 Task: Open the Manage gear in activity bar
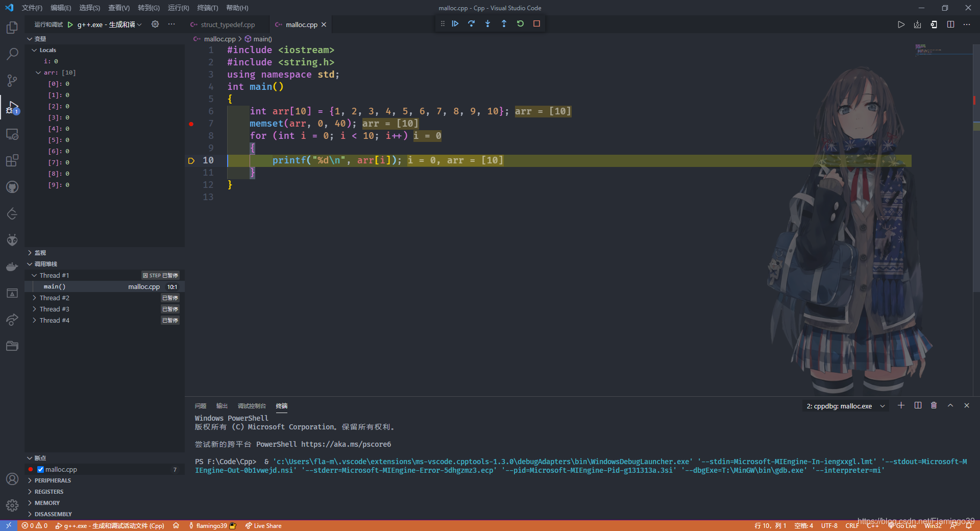12,505
